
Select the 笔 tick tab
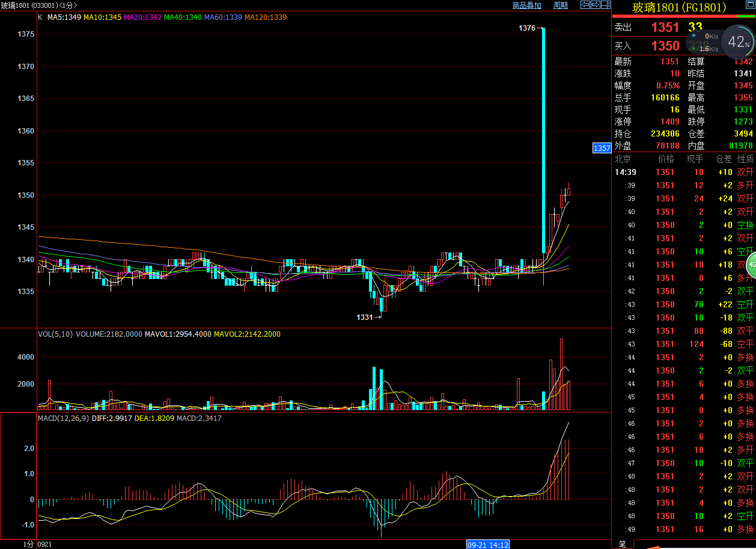click(x=622, y=544)
